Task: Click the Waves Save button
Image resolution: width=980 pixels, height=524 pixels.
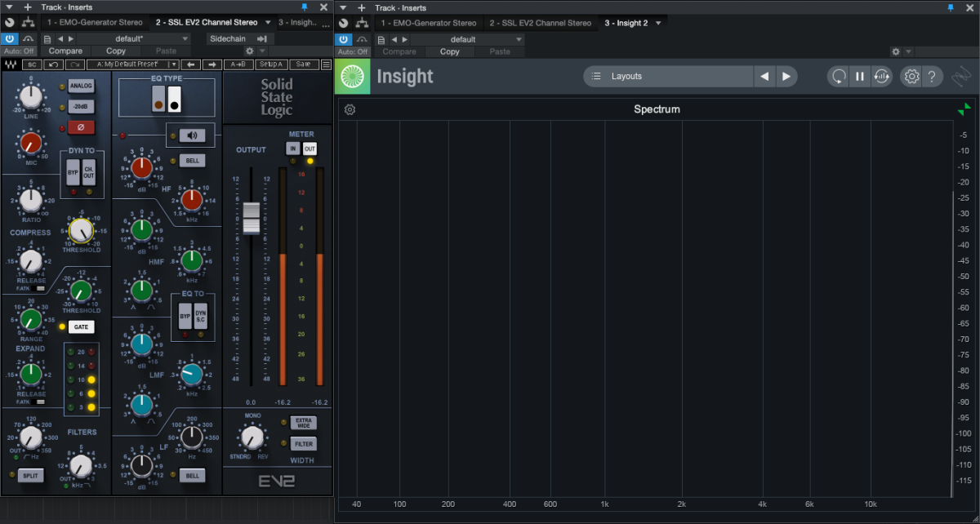Action: pos(303,64)
